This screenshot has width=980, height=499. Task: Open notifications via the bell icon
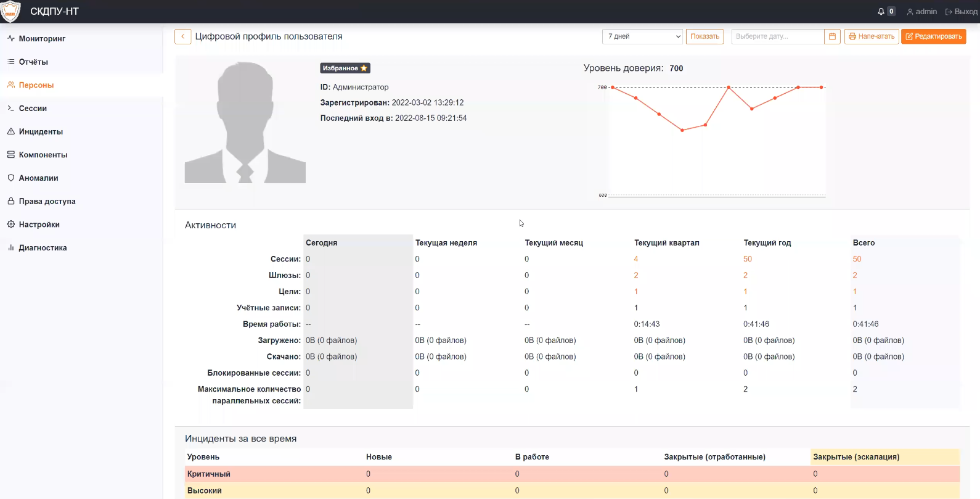(x=881, y=12)
